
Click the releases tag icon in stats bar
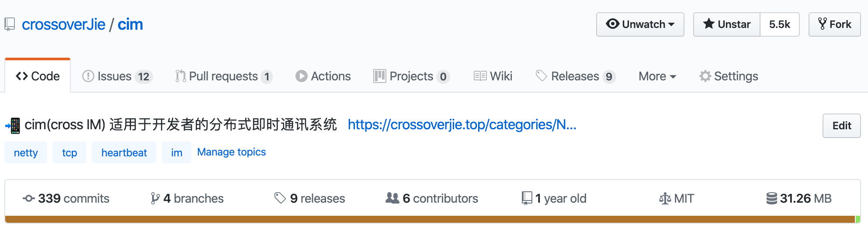[x=280, y=198]
